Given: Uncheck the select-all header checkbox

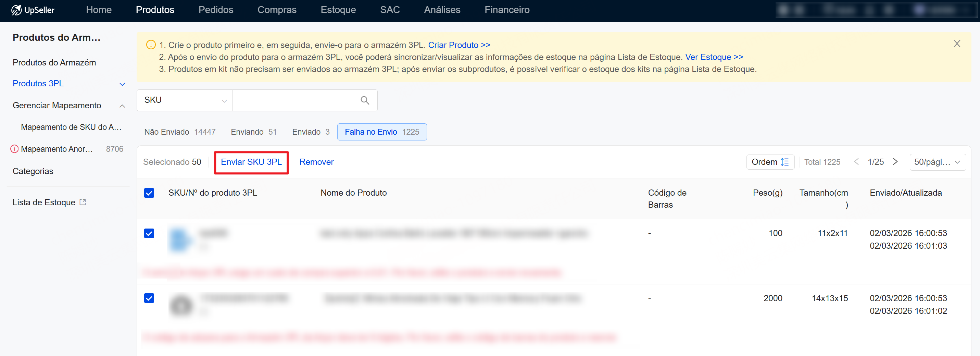Looking at the screenshot, I should 149,193.
